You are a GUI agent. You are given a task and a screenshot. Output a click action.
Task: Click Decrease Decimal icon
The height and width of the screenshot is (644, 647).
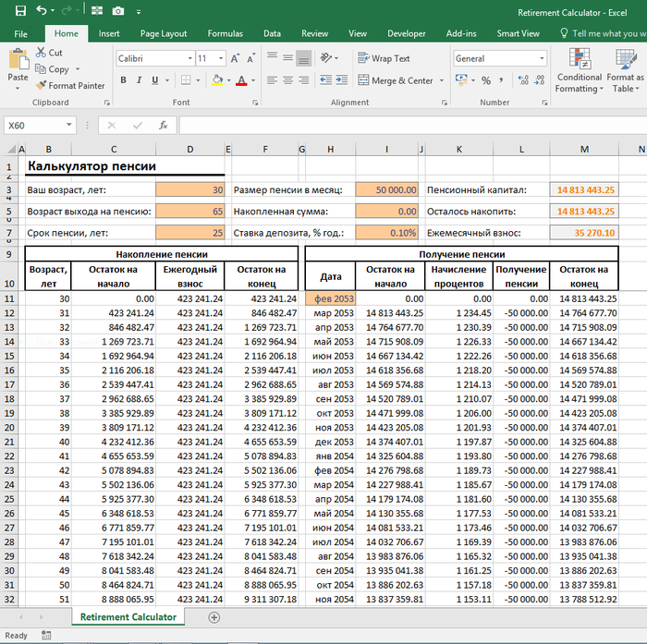[x=540, y=80]
